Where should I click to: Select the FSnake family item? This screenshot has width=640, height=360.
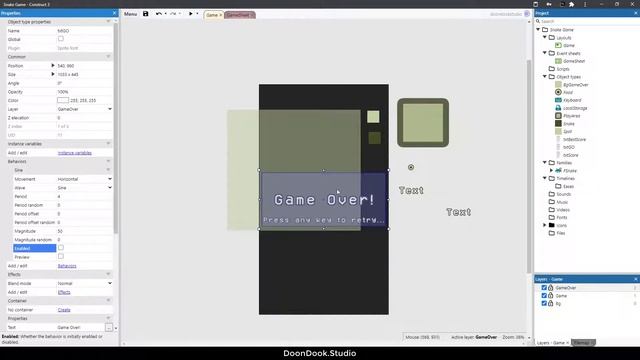pos(569,171)
